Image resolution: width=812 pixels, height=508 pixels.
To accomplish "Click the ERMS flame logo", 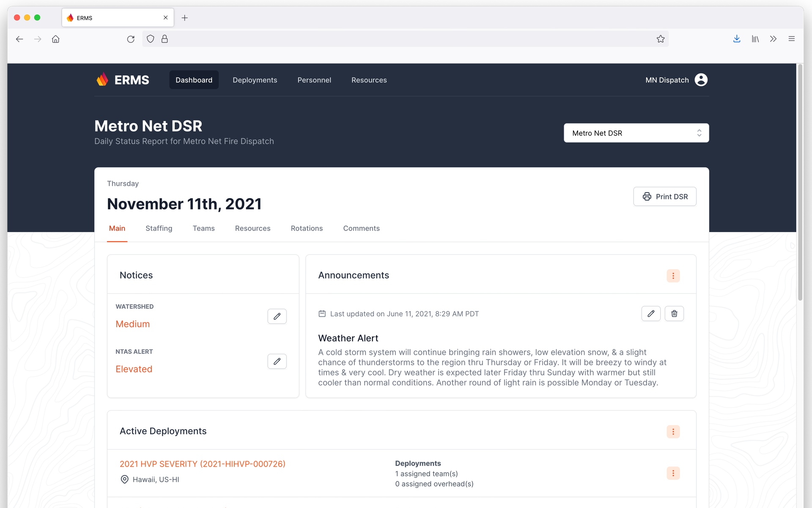I will coord(102,80).
